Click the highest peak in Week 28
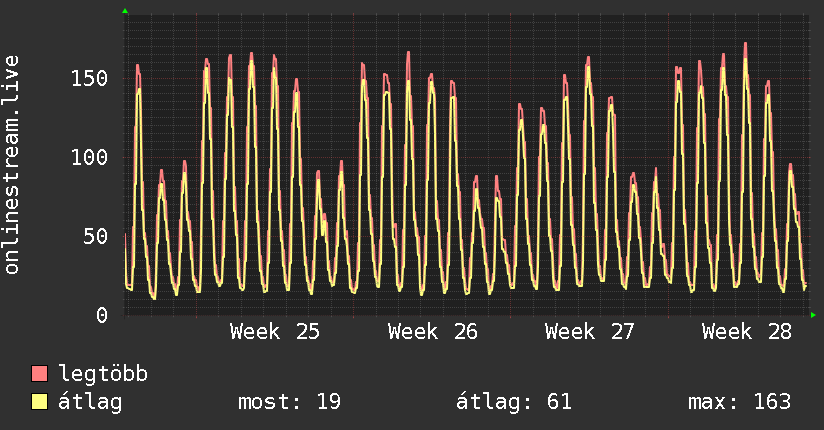Screen dimensions: 824x430 745,44
